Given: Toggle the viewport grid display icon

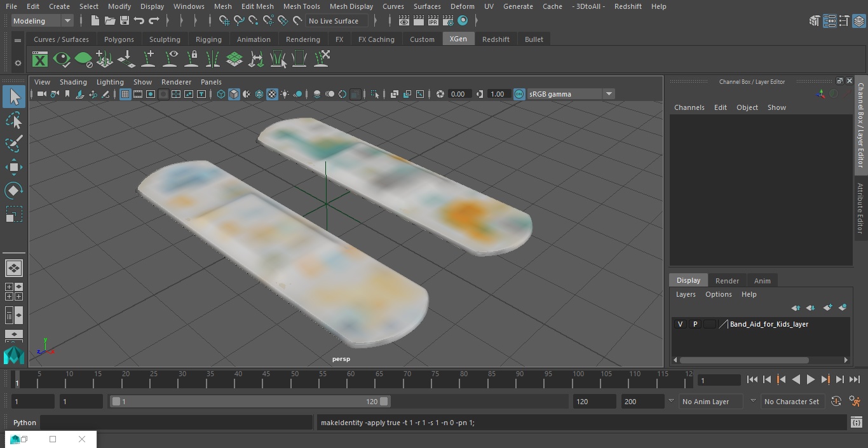Looking at the screenshot, I should point(125,94).
